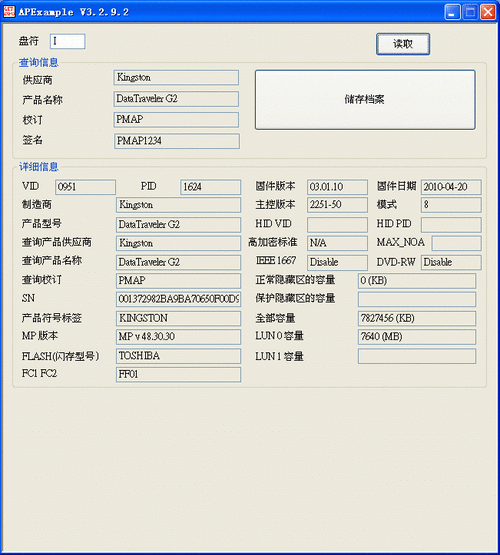Click the 读取 read button
The image size is (500, 555).
click(403, 44)
